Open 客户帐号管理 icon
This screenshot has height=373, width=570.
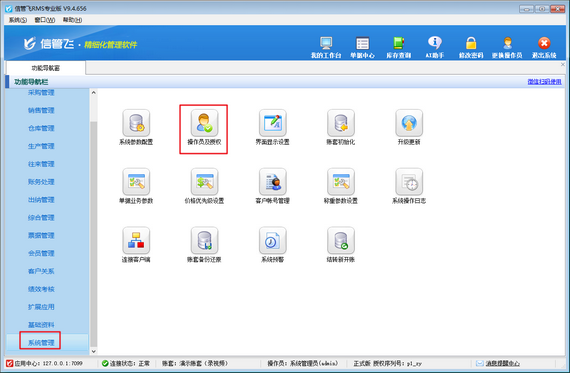[x=273, y=182]
